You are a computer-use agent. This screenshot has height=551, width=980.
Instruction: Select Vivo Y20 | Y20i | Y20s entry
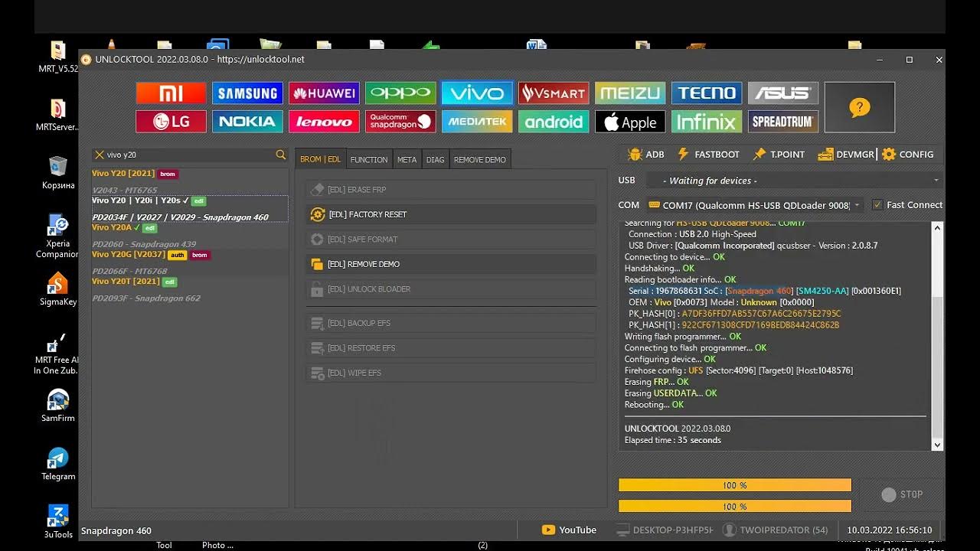(190, 209)
